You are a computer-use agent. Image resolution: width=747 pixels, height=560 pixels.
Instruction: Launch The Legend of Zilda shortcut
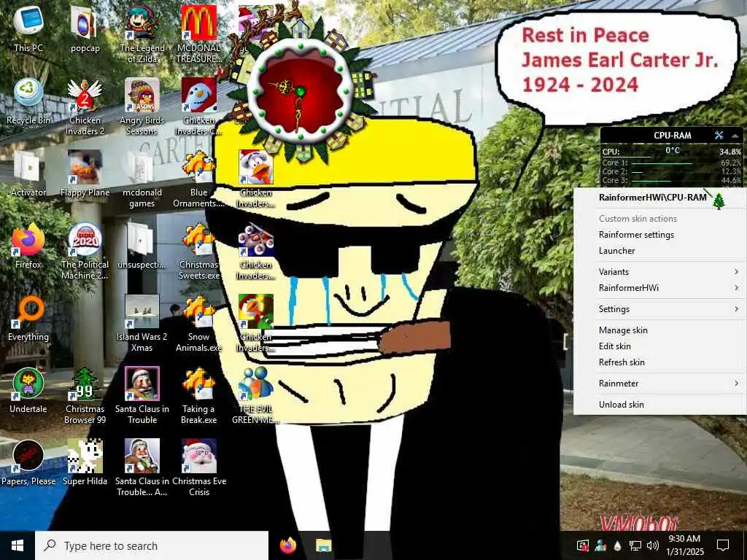(x=142, y=34)
